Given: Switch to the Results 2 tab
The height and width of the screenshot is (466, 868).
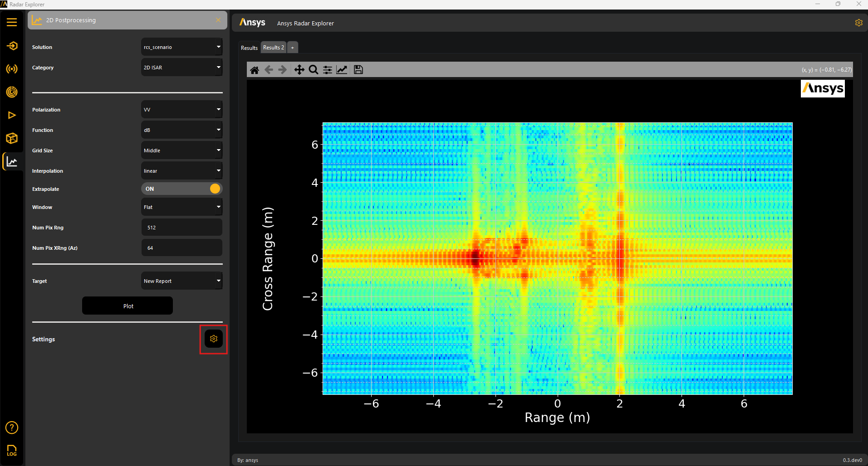Looking at the screenshot, I should [x=274, y=48].
